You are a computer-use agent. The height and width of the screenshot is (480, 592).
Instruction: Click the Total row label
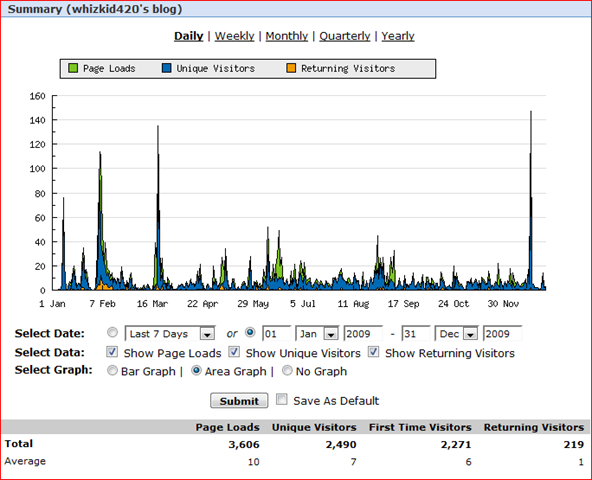(19, 443)
